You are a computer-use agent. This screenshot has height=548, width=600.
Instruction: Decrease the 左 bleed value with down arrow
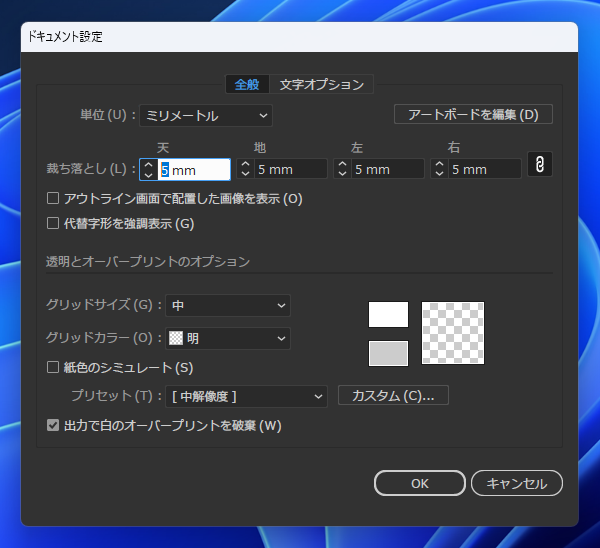(x=342, y=174)
